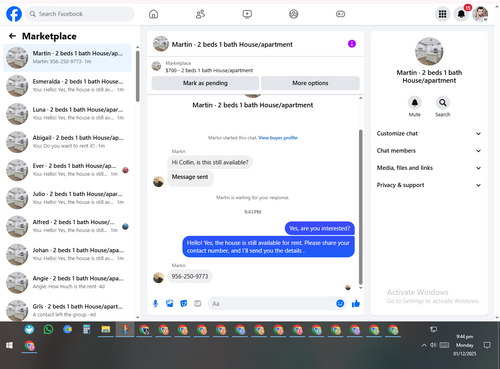500x369 pixels.
Task: Open the Windows Start menu
Action: (9, 345)
